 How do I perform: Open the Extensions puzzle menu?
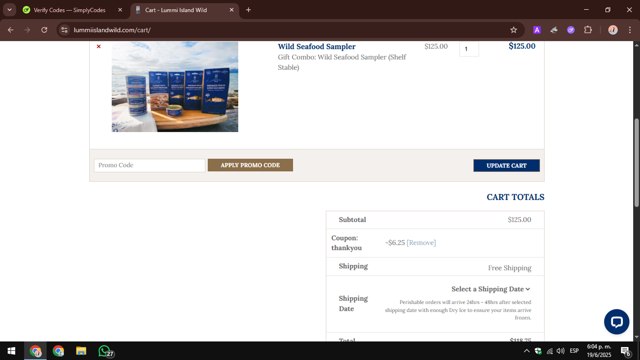[x=588, y=30]
